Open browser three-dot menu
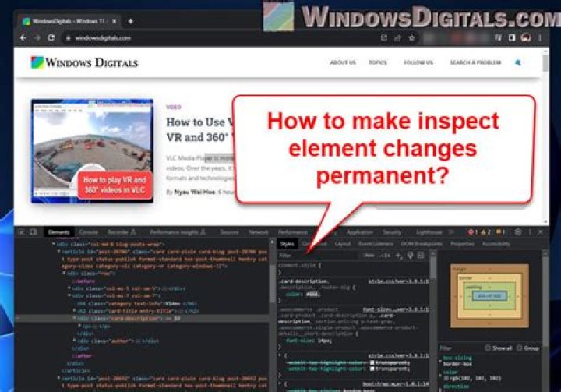This screenshot has width=561, height=392. tap(540, 37)
